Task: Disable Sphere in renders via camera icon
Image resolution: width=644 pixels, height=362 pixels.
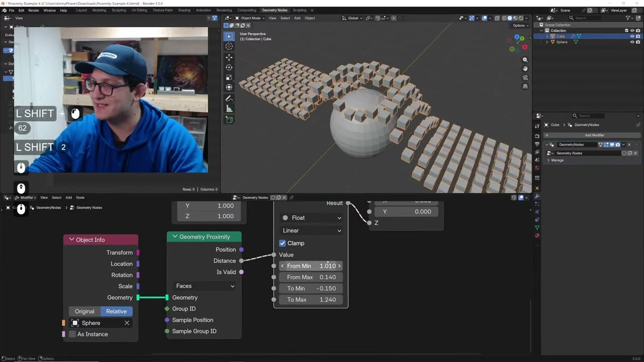Action: tap(638, 42)
